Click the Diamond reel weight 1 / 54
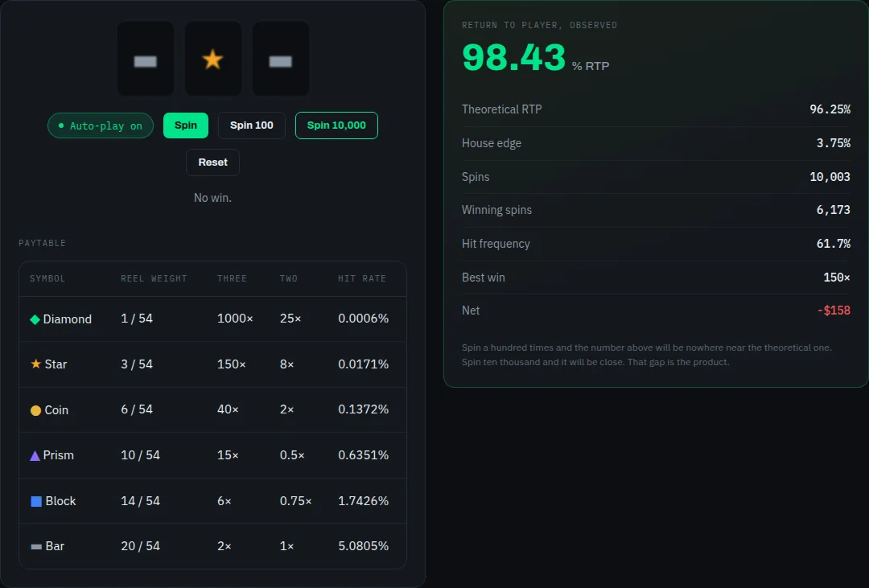The image size is (869, 588). point(137,318)
